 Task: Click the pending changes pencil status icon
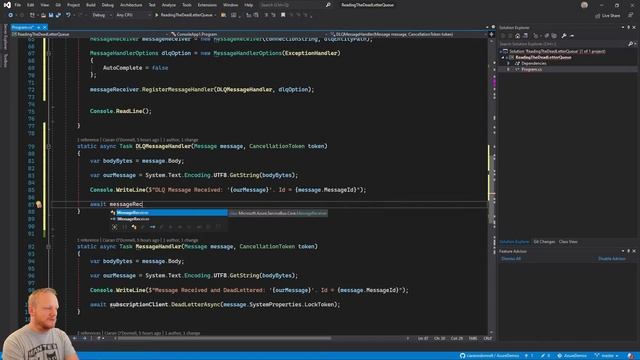tap(545, 356)
